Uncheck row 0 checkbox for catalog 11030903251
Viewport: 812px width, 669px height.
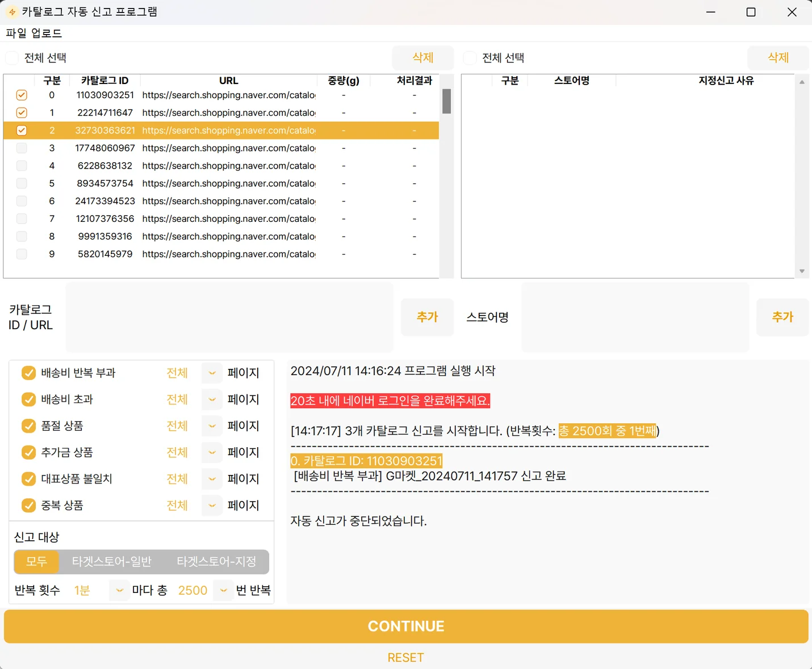[22, 95]
